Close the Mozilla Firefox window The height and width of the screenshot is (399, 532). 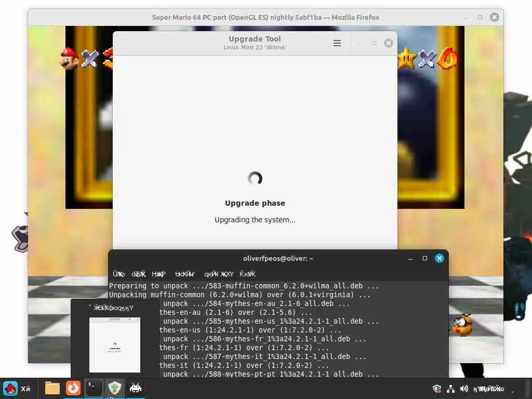pyautogui.click(x=495, y=17)
